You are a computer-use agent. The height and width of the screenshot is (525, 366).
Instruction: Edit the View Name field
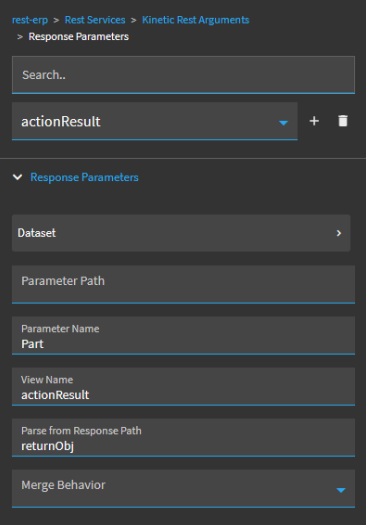point(183,386)
